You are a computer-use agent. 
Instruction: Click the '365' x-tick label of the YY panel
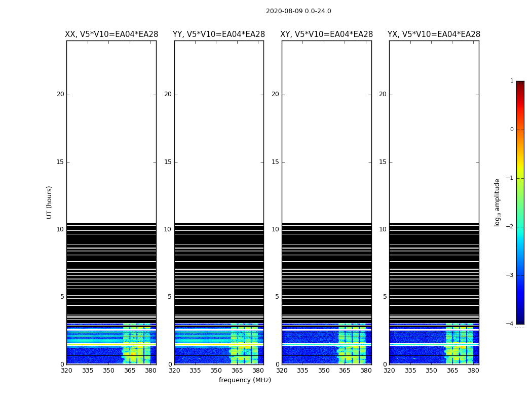click(x=237, y=371)
